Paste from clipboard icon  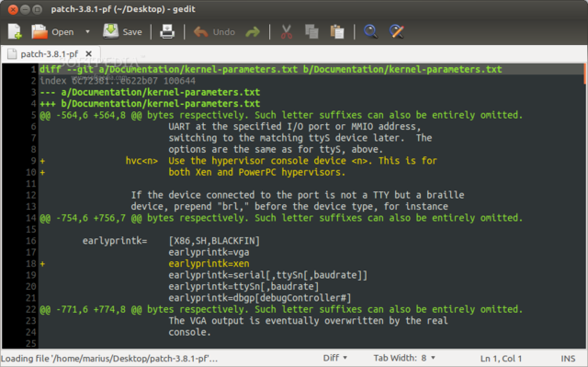(x=337, y=32)
